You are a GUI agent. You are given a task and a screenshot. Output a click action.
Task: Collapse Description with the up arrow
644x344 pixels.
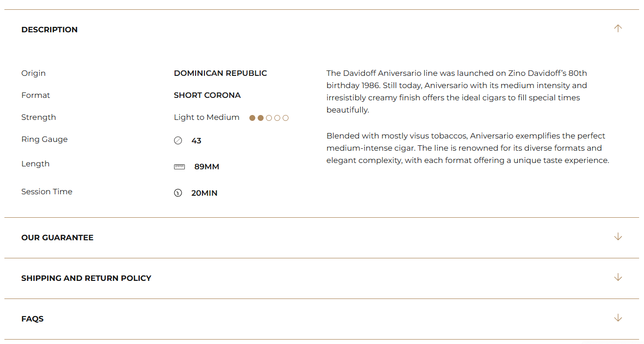pos(618,28)
